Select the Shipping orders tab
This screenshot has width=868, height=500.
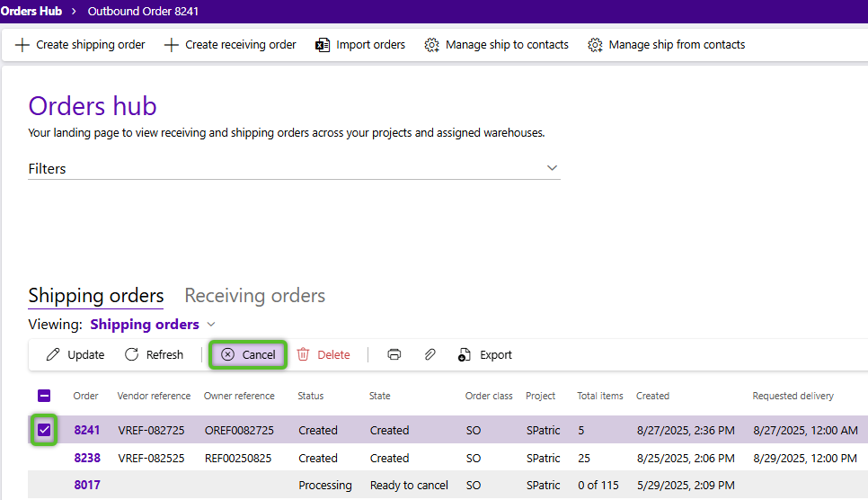click(x=95, y=296)
